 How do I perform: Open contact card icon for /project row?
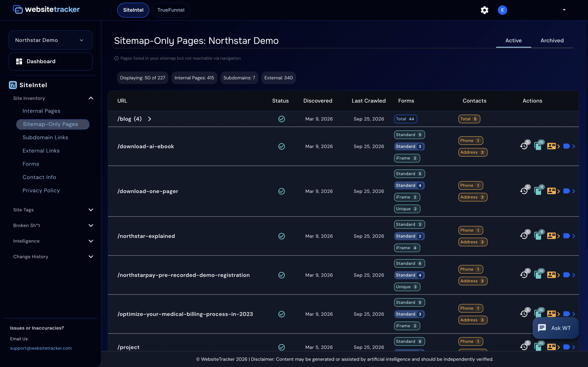(x=551, y=347)
